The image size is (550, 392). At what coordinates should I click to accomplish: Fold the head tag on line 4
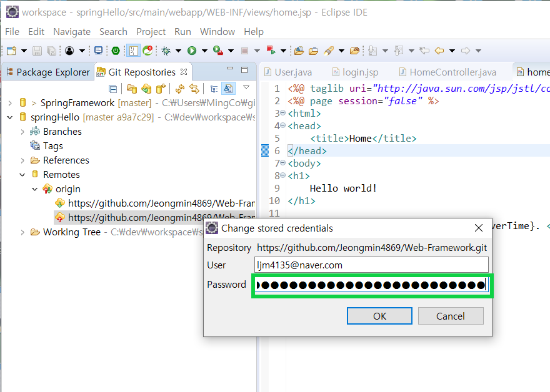pyautogui.click(x=282, y=125)
